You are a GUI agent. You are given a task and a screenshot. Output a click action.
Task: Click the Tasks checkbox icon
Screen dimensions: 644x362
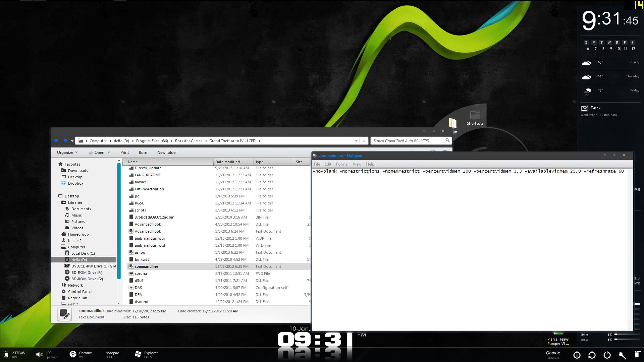click(585, 108)
